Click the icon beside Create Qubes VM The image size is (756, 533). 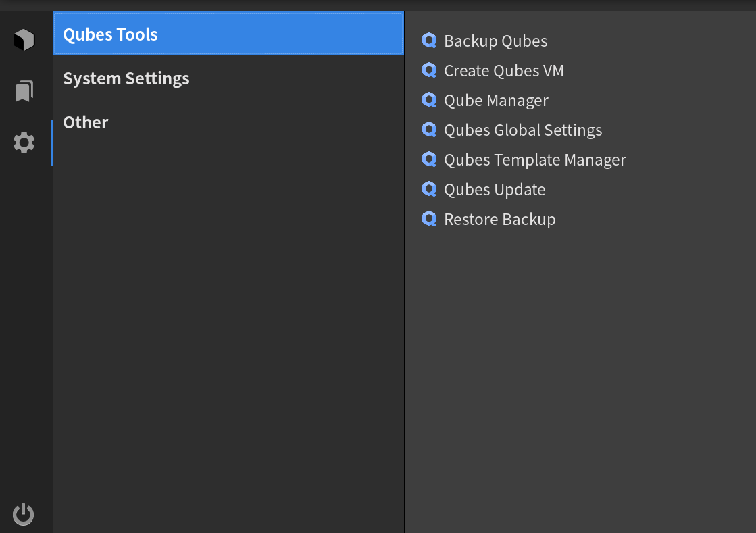point(429,70)
